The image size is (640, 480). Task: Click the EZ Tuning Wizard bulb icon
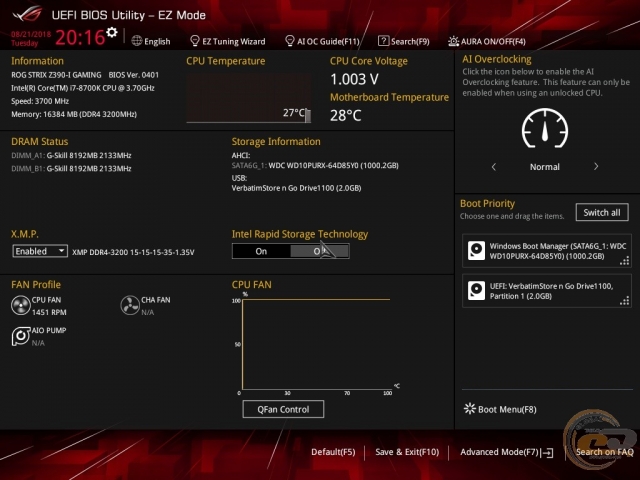(x=195, y=41)
